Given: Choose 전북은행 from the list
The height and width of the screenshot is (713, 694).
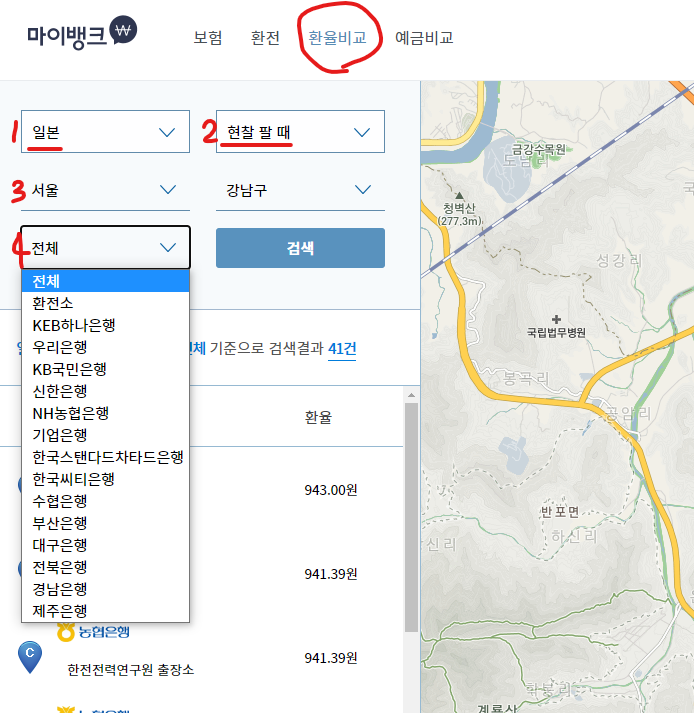Looking at the screenshot, I should click(x=106, y=567).
